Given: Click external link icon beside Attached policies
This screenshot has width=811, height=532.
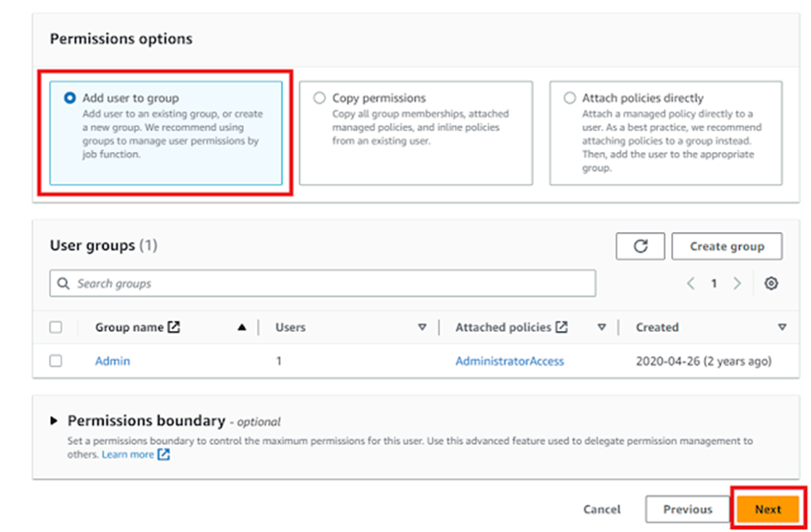Looking at the screenshot, I should [x=561, y=328].
